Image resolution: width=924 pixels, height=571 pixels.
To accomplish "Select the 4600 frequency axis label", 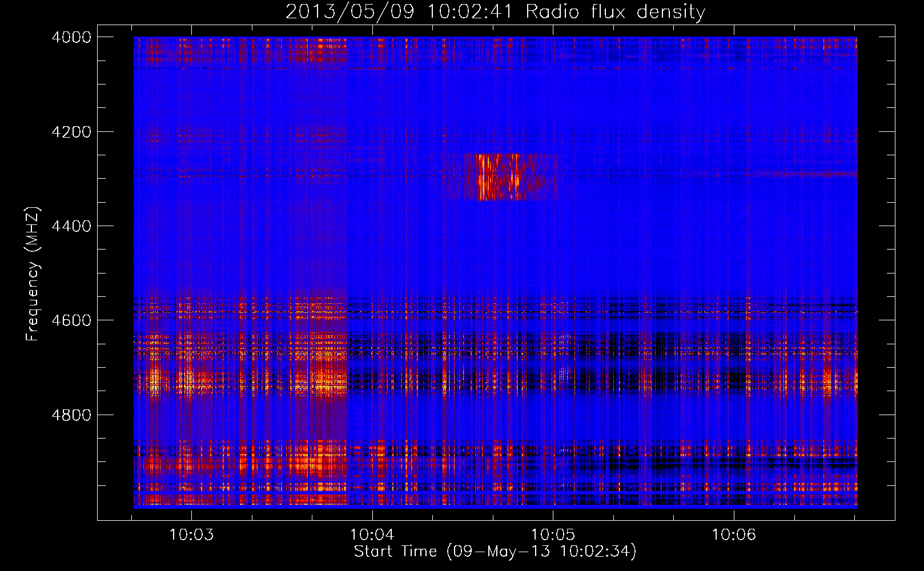I will (71, 320).
